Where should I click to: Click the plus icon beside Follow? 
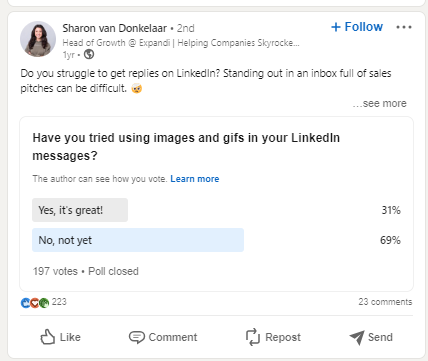(x=336, y=27)
